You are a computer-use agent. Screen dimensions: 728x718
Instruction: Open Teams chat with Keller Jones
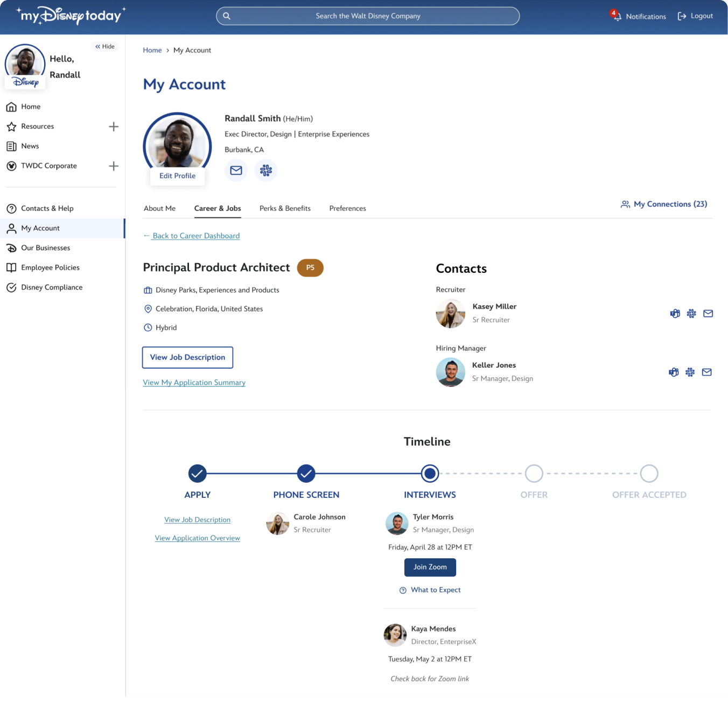[x=674, y=372]
